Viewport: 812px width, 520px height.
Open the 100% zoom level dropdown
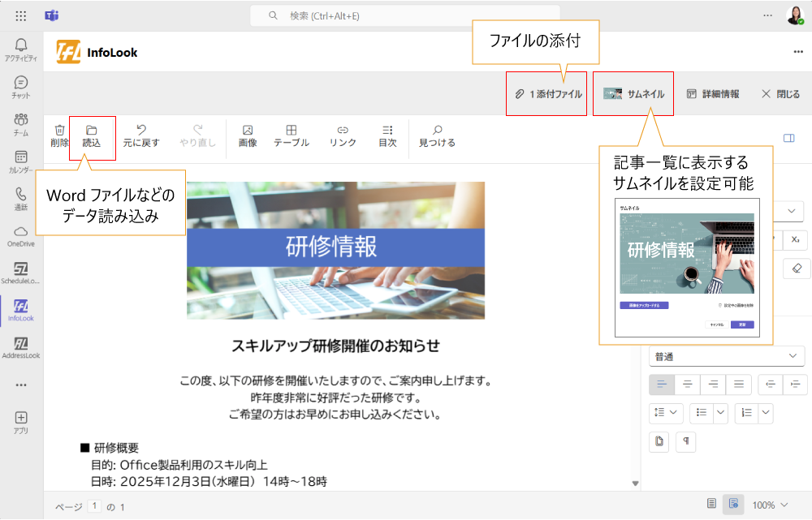point(769,505)
